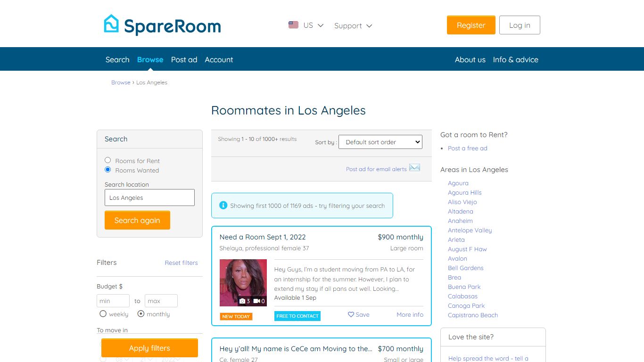Click $900 monthly price text
The width and height of the screenshot is (644, 362).
point(400,237)
